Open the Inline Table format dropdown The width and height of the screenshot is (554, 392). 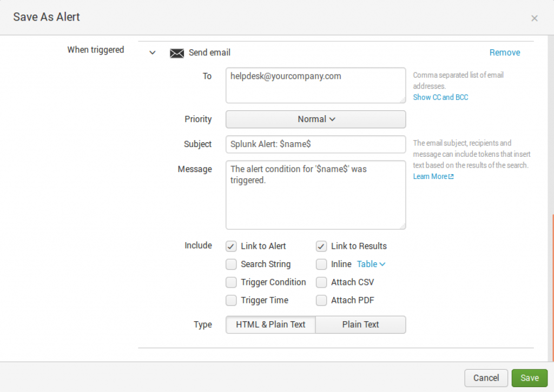tap(371, 264)
